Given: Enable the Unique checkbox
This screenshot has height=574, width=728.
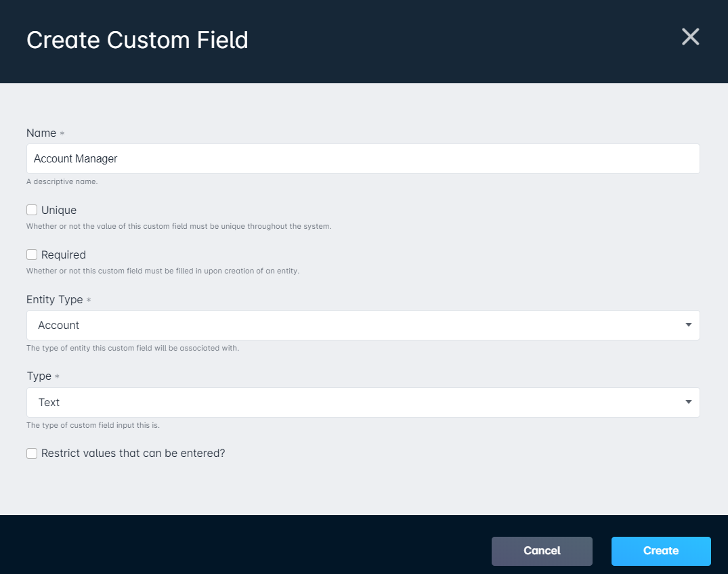Looking at the screenshot, I should [32, 210].
